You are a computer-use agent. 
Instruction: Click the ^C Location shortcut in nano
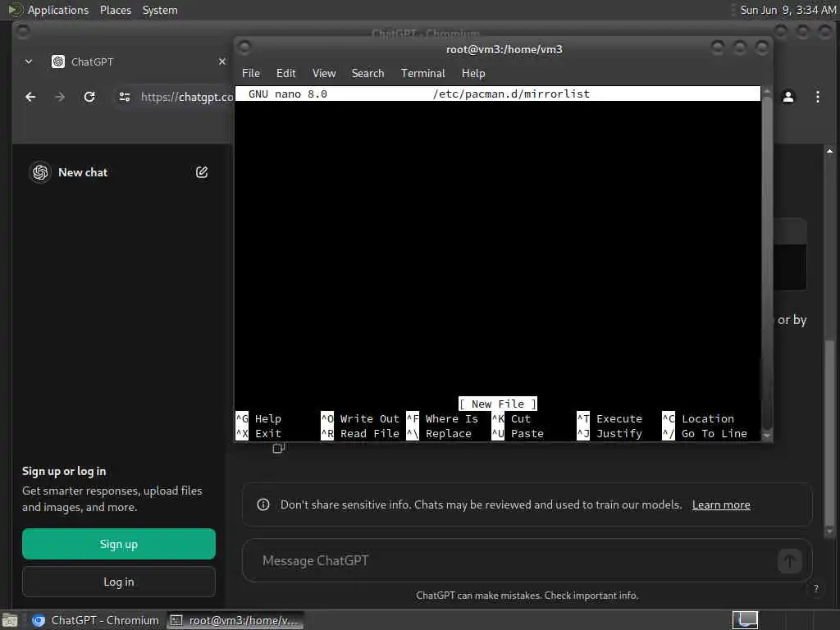[698, 419]
